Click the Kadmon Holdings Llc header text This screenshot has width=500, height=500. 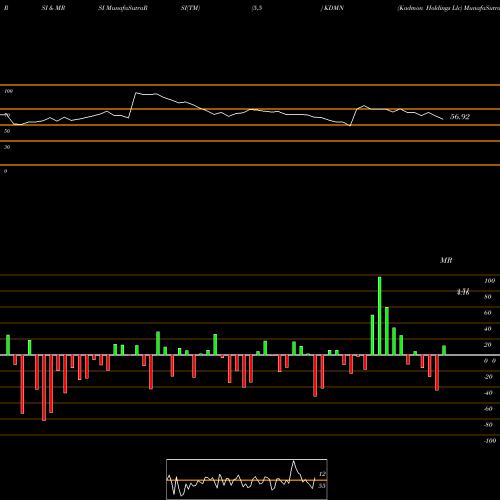point(430,8)
